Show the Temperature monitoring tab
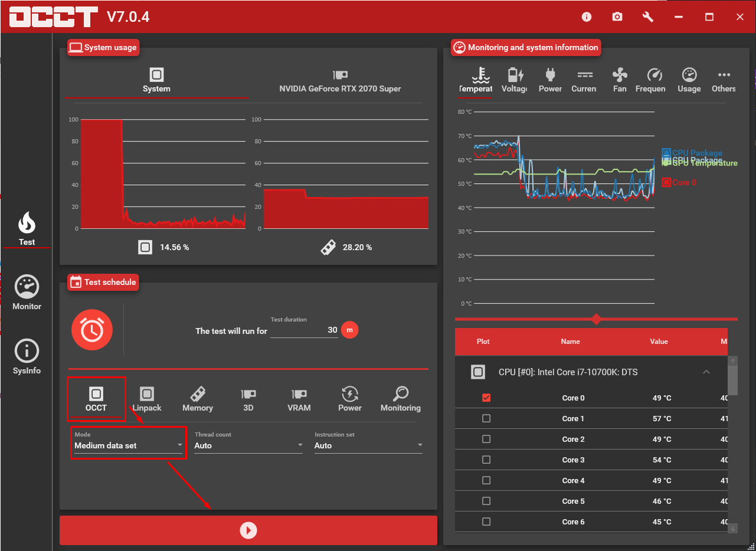756x551 pixels. [x=476, y=80]
